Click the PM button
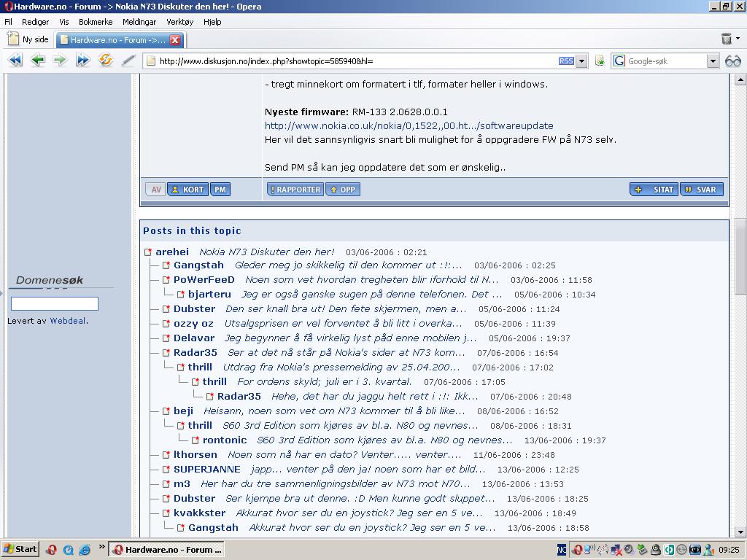The image size is (747, 560). [220, 190]
